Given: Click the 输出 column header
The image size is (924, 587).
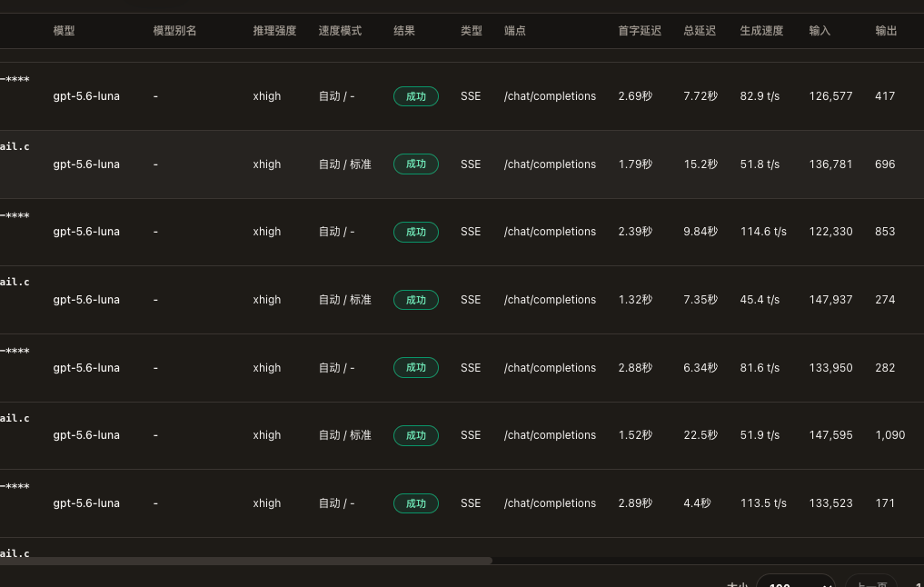Looking at the screenshot, I should (886, 31).
